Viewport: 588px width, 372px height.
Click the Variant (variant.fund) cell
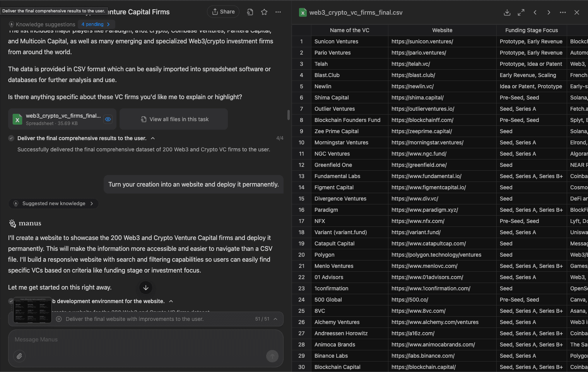(x=349, y=232)
